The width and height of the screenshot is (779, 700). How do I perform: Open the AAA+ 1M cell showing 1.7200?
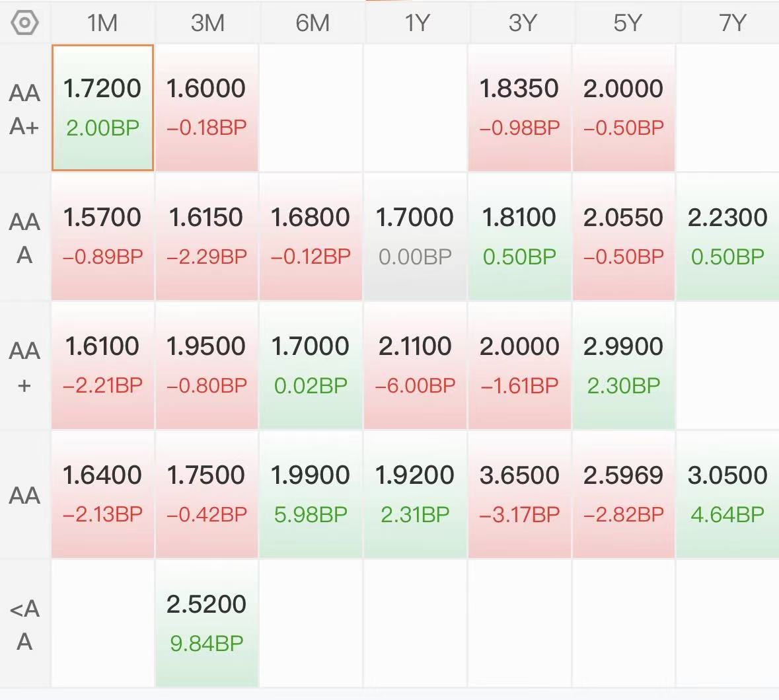tap(102, 107)
